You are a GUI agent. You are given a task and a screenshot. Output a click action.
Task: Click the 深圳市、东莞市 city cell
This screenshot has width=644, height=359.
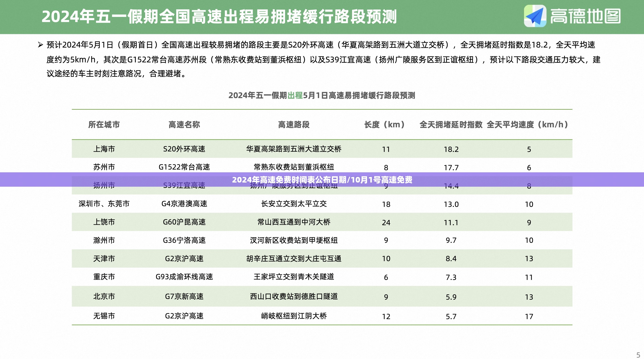click(x=104, y=204)
